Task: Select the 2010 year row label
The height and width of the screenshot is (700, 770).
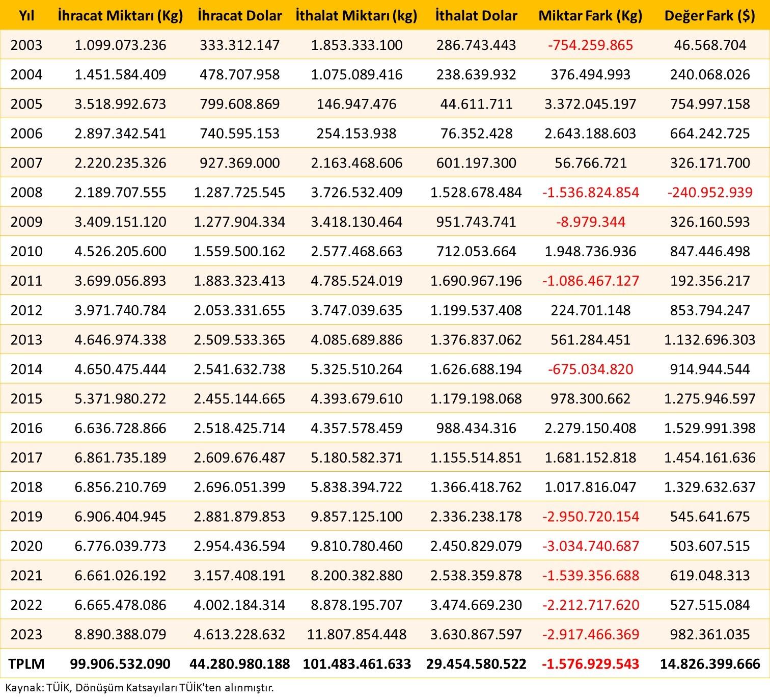Action: [x=26, y=251]
